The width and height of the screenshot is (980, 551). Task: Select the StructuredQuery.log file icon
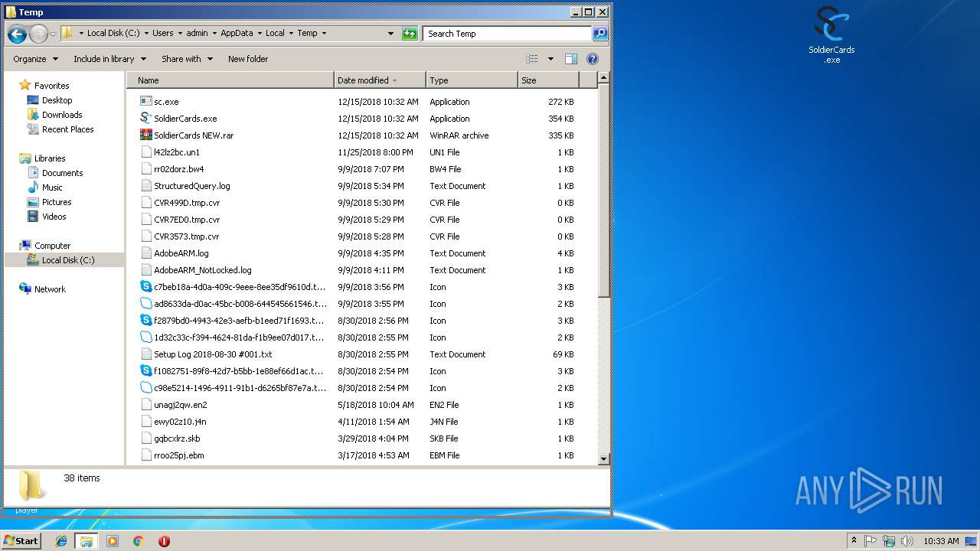[146, 186]
